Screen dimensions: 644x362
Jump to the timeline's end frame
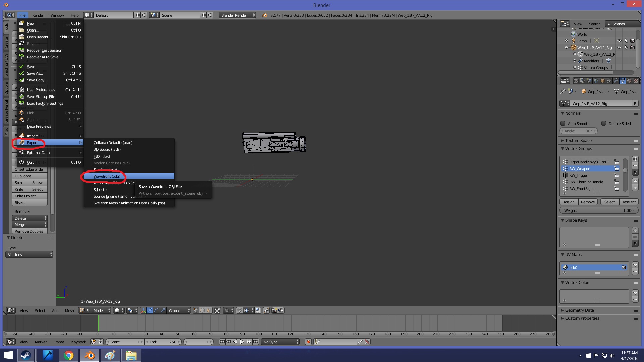[256, 342]
